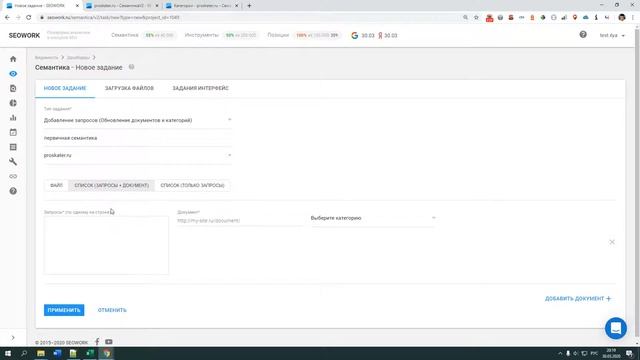Open File Explorer from taskbar

pos(41,353)
